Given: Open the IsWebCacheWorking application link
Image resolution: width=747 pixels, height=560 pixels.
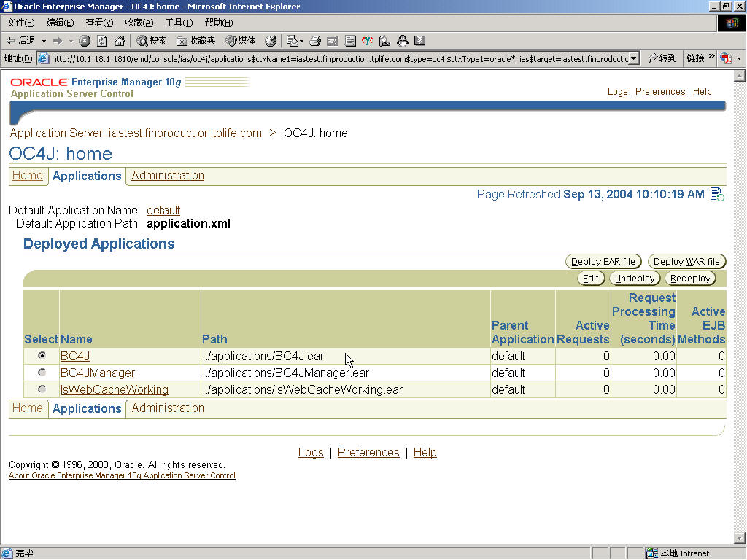Looking at the screenshot, I should [x=115, y=389].
